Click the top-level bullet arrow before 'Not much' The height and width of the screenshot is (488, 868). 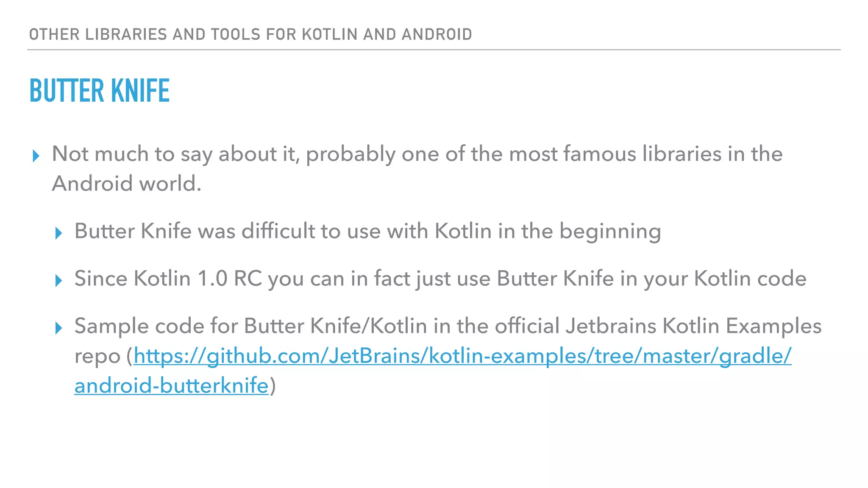pos(36,156)
